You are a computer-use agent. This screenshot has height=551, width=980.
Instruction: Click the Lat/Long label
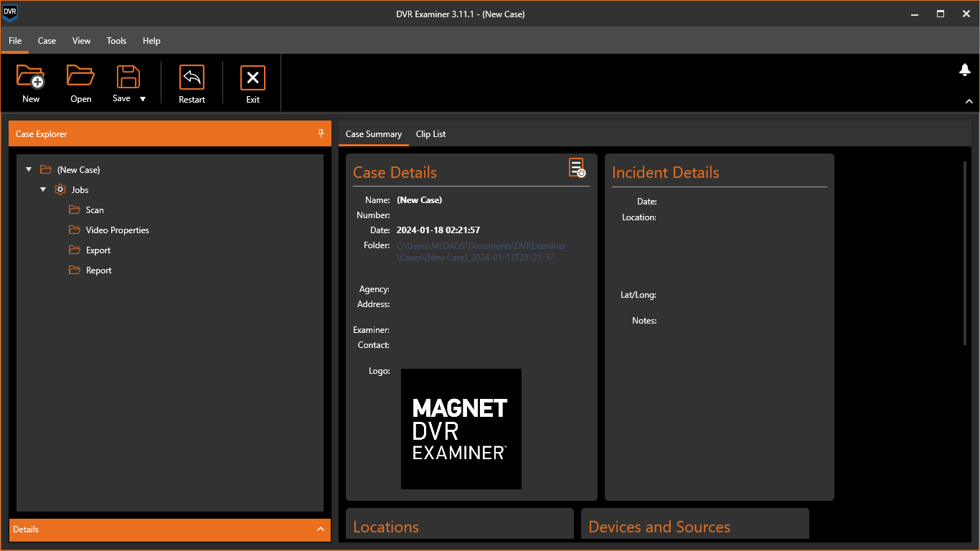[639, 295]
